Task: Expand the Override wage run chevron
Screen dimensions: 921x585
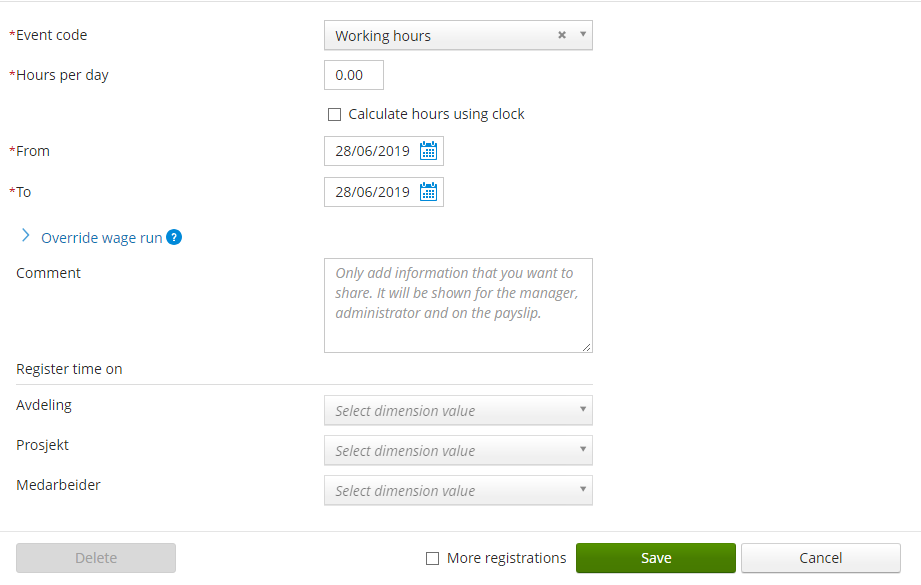Action: point(26,237)
